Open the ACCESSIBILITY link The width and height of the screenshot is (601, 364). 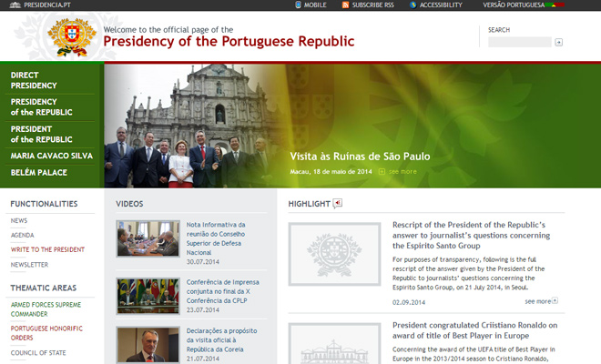coord(441,5)
